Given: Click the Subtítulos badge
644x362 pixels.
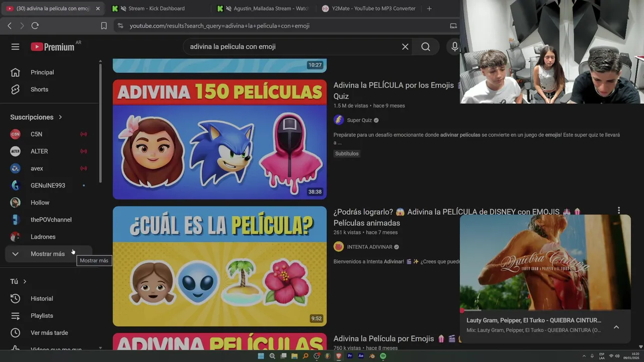Looking at the screenshot, I should pos(347,153).
